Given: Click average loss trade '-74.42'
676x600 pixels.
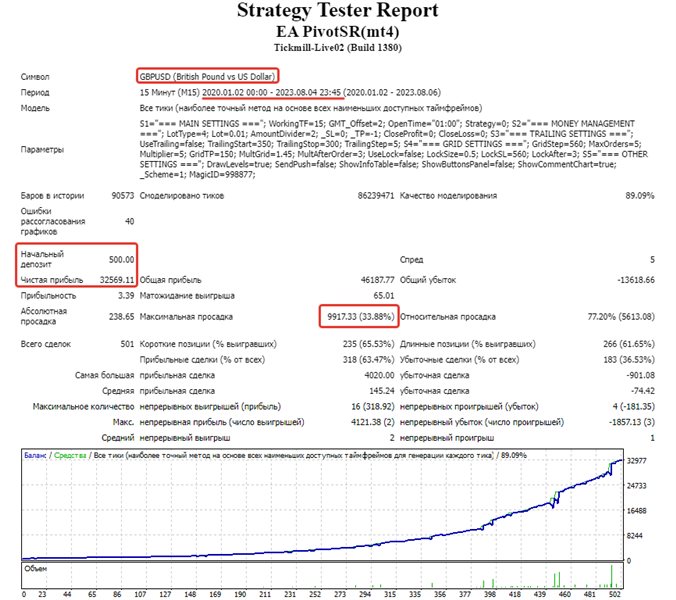Looking at the screenshot, I should pos(642,391).
